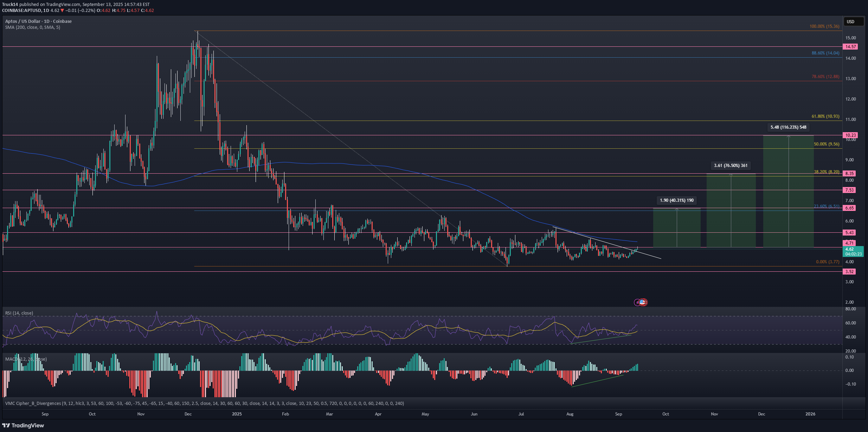Open the TradingView logo link
The width and height of the screenshot is (868, 432).
[x=23, y=425]
